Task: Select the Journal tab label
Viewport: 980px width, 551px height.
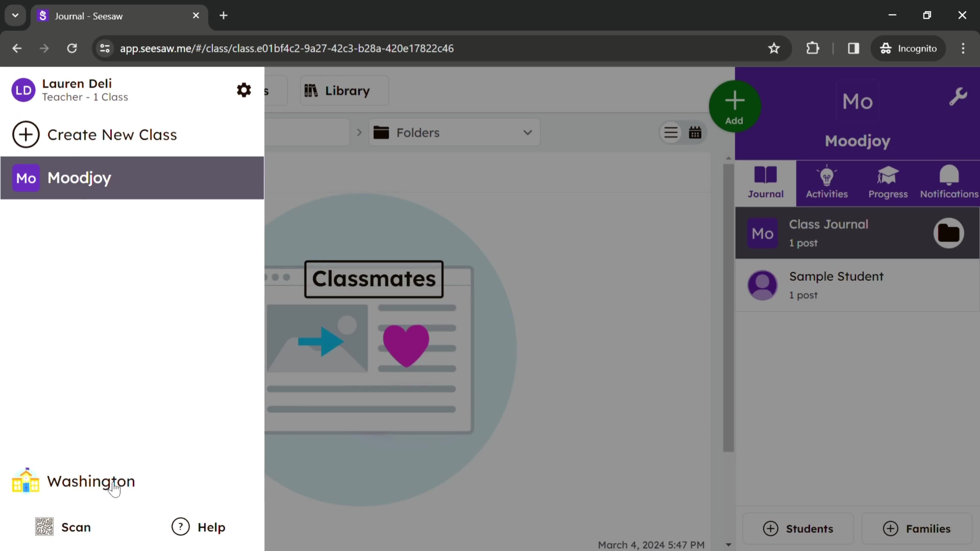Action: (766, 194)
